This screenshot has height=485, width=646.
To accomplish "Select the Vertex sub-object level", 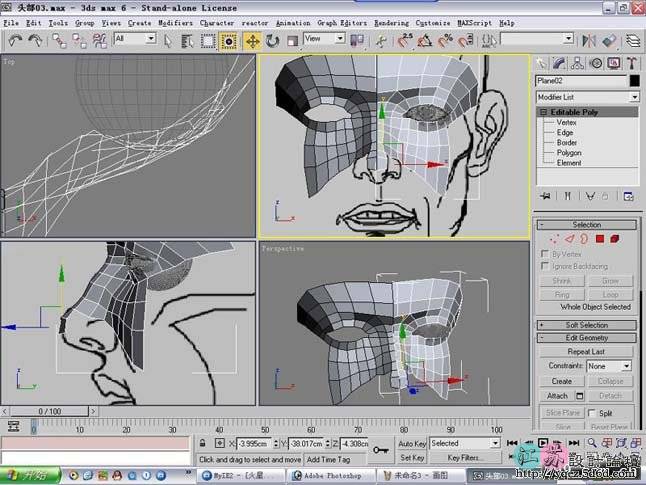I will pyautogui.click(x=566, y=122).
